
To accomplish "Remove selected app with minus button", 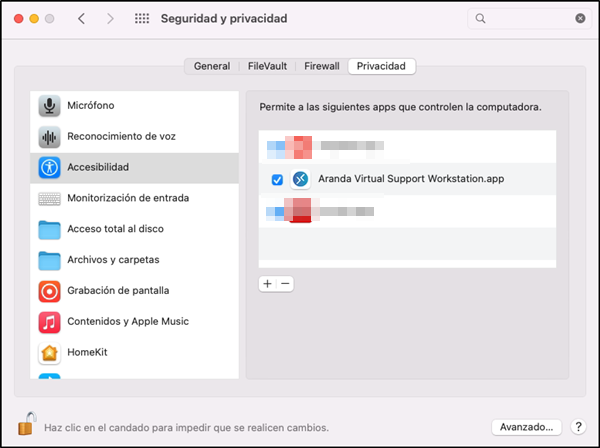I will (x=285, y=284).
